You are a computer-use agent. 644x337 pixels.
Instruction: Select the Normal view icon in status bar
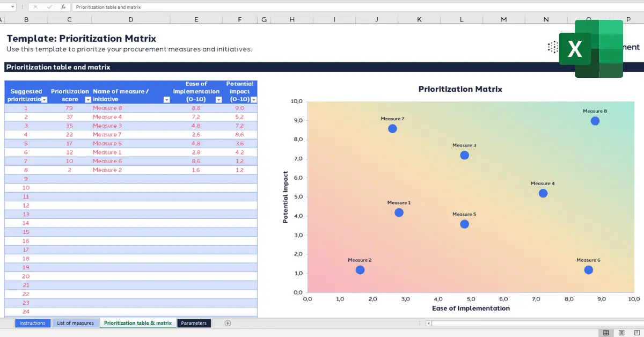coord(605,332)
